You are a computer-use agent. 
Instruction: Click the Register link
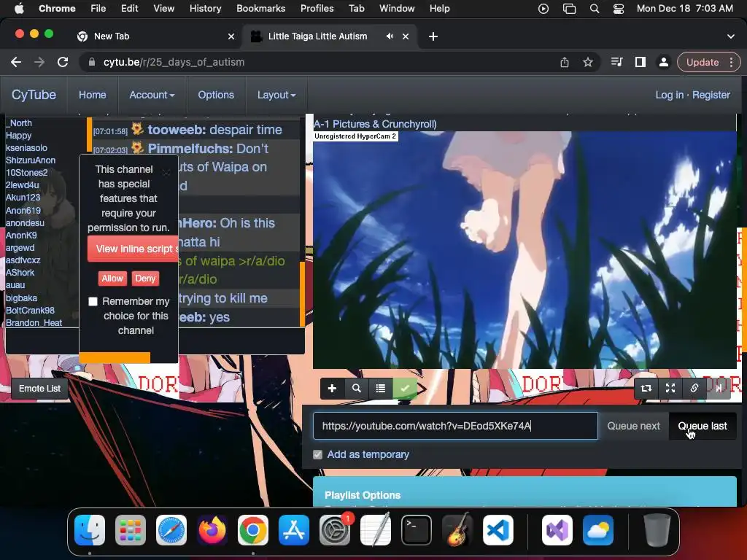click(711, 95)
